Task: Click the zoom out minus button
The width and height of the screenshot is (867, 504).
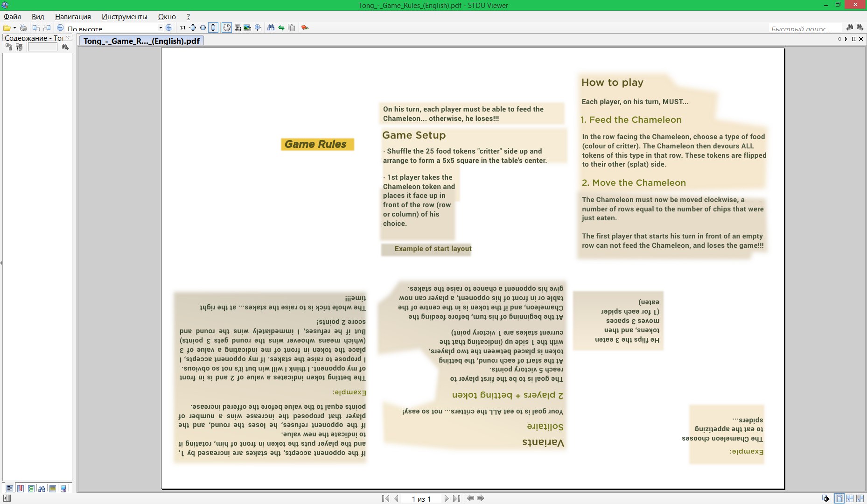Action: 60,28
